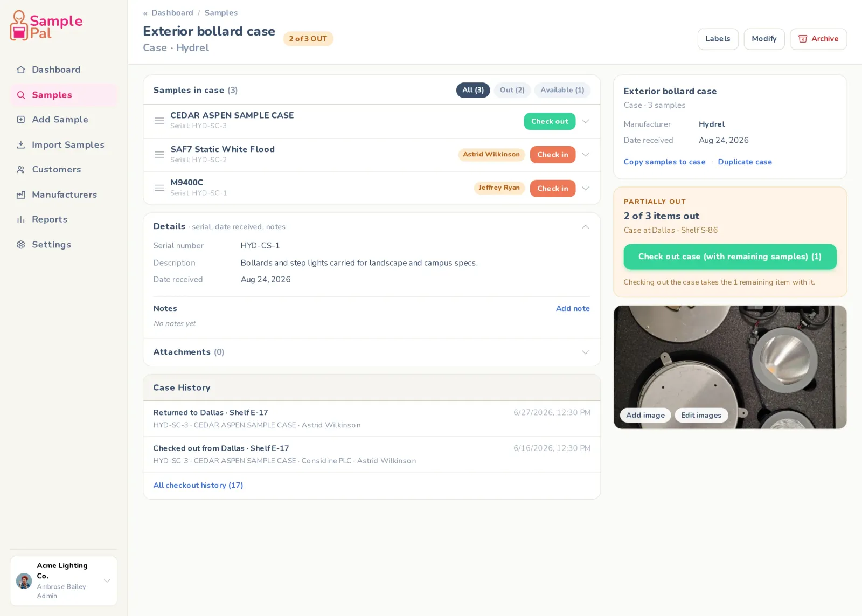The height and width of the screenshot is (616, 862).
Task: Click the Edit images button
Action: [x=701, y=415]
